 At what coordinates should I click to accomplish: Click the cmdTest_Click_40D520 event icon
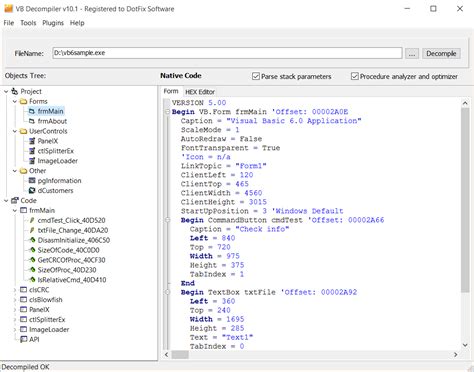32,220
